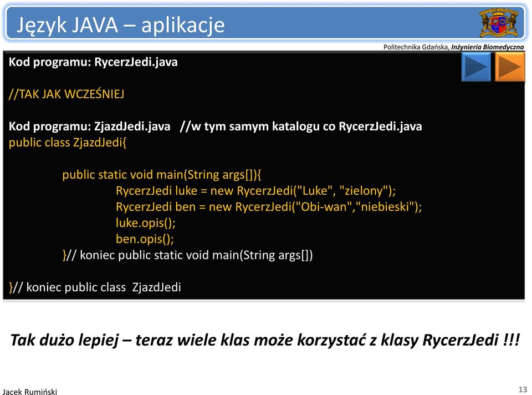Screen dimensions: 532x395
Task: Click 'Kod programu: ZjazdJedi.java' heading line
Action: tap(215, 126)
